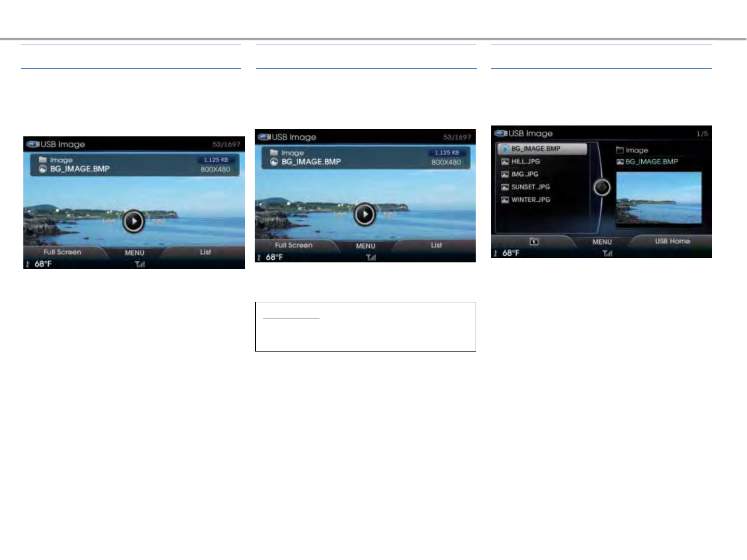Click the picture icon beside IMG.JPG
Image resolution: width=747 pixels, height=560 pixels.
click(x=505, y=174)
